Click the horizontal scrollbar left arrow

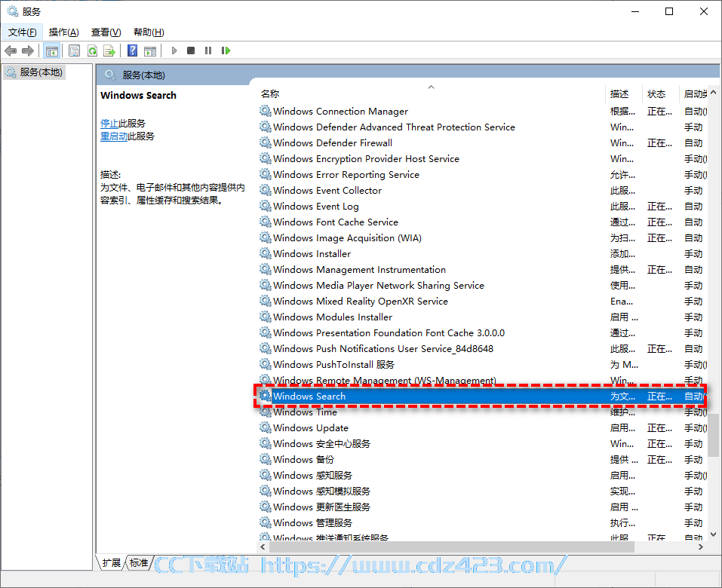click(263, 547)
